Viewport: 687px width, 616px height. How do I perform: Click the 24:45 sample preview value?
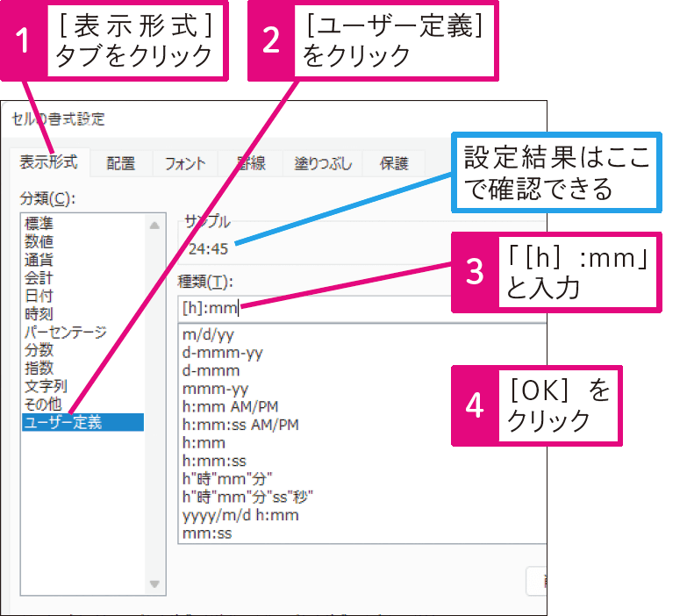(x=208, y=249)
